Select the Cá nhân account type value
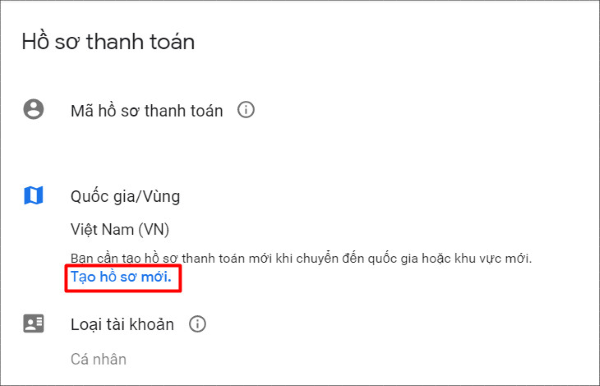 point(98,359)
